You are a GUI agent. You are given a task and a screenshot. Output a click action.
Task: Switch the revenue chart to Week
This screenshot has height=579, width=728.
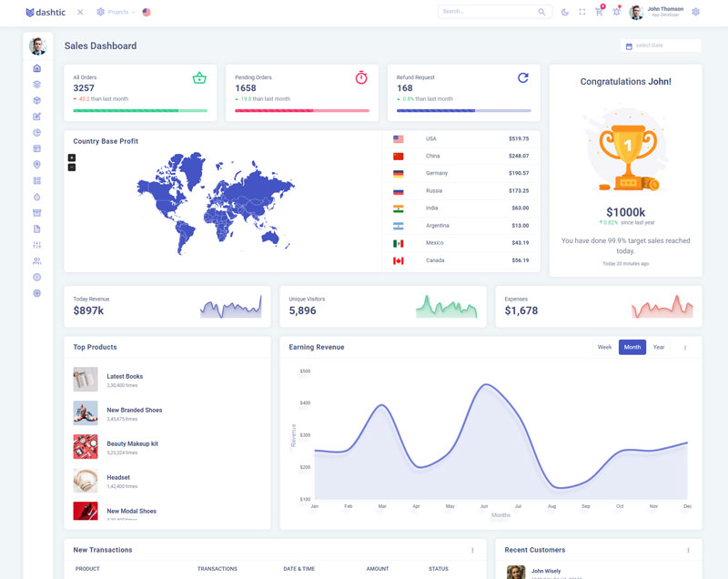(x=604, y=347)
